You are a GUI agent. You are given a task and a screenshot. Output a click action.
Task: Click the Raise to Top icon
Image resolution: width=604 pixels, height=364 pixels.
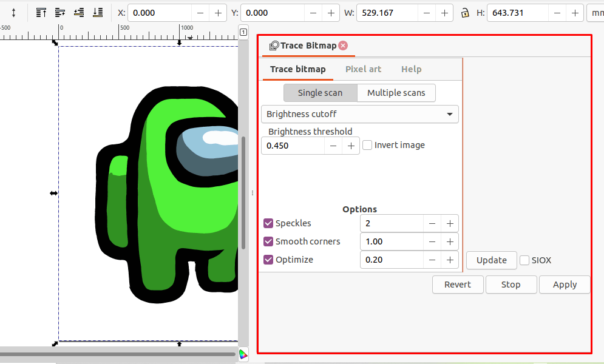coord(41,12)
